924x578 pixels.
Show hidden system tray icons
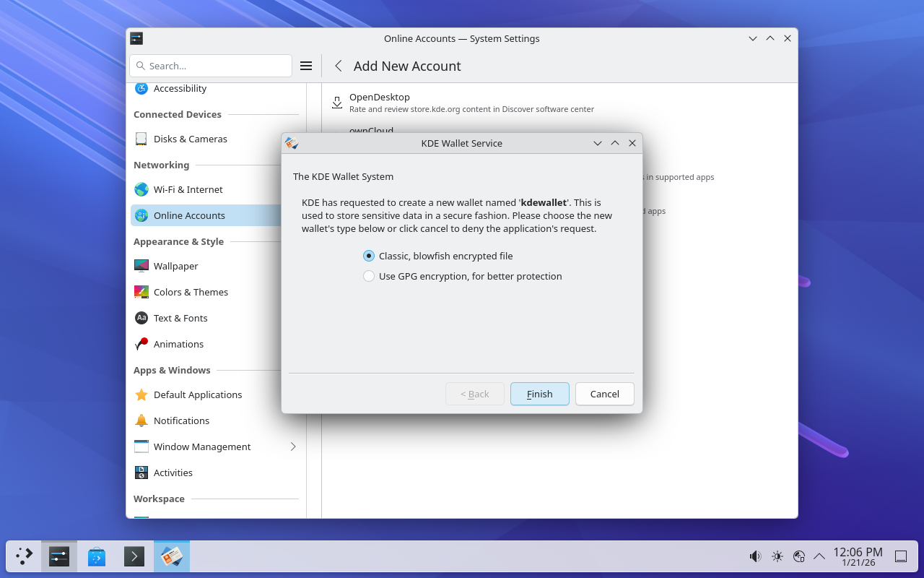pos(819,556)
